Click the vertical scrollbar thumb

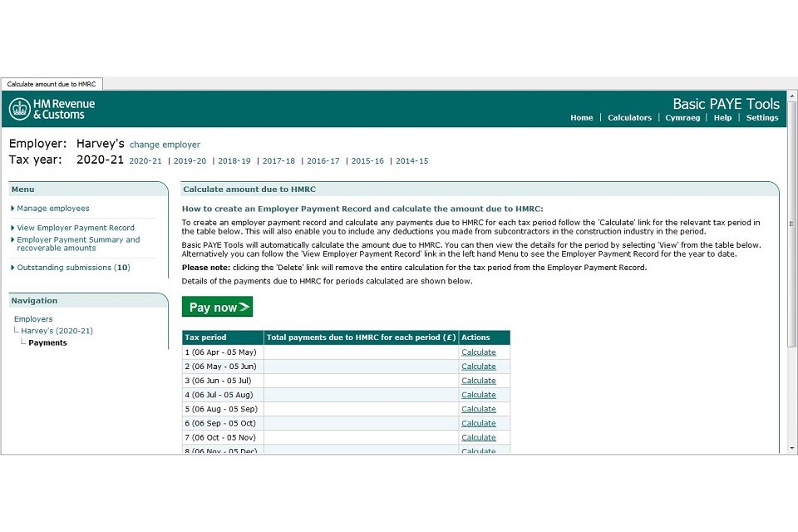[792, 224]
